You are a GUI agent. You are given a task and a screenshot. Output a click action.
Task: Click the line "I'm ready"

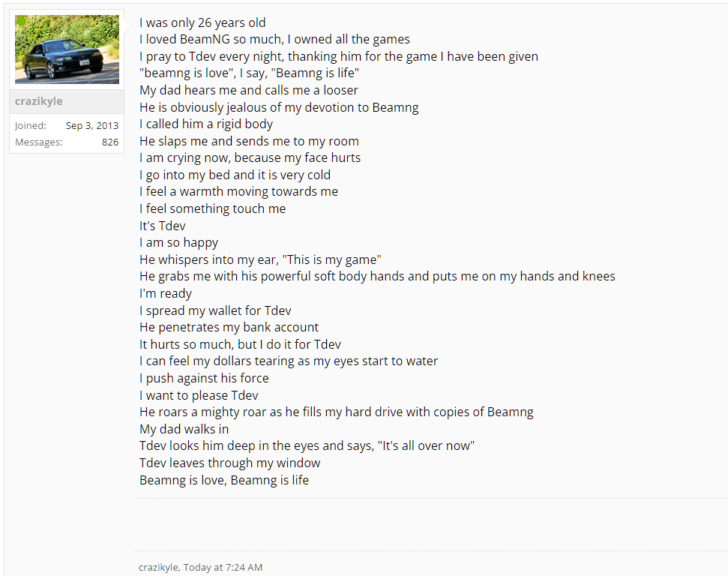166,293
